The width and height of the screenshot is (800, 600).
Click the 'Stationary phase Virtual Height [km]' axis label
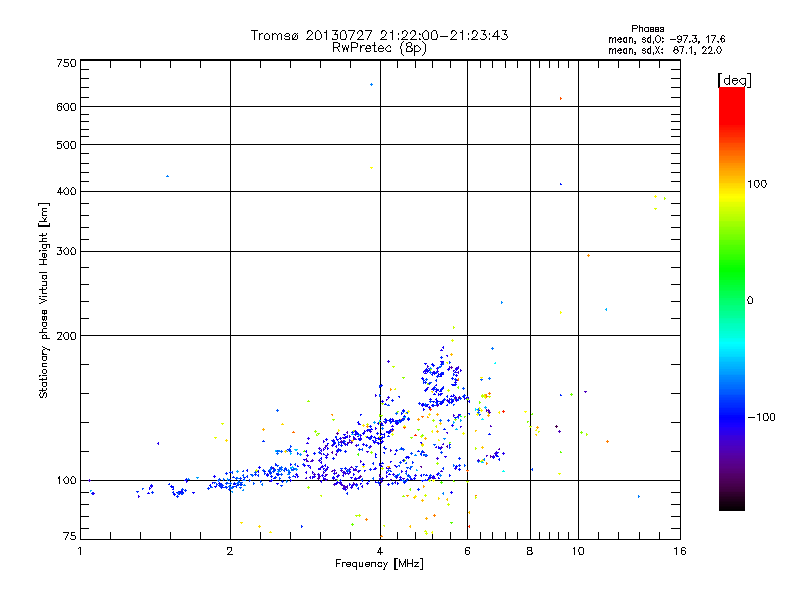(x=43, y=301)
